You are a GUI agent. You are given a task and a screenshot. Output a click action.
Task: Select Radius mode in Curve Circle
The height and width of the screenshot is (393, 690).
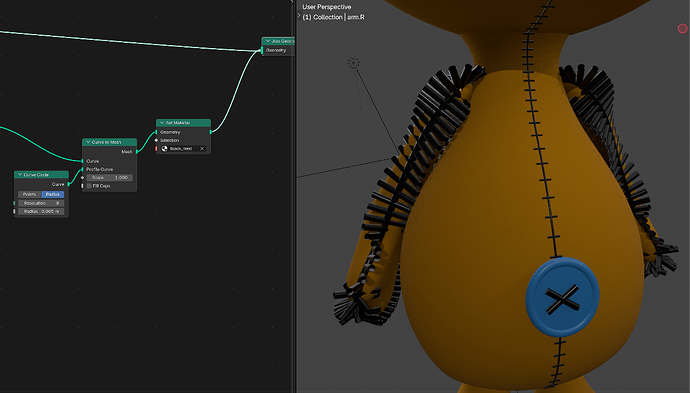pyautogui.click(x=52, y=194)
